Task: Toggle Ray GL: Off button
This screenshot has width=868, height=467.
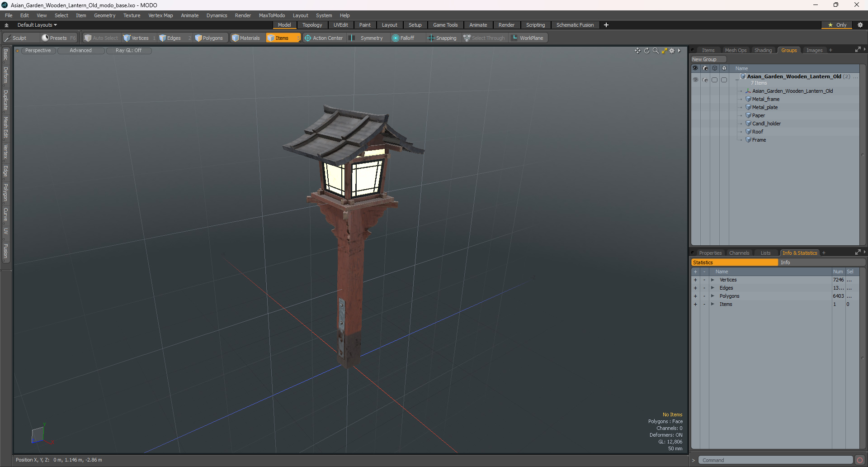Action: (x=128, y=51)
